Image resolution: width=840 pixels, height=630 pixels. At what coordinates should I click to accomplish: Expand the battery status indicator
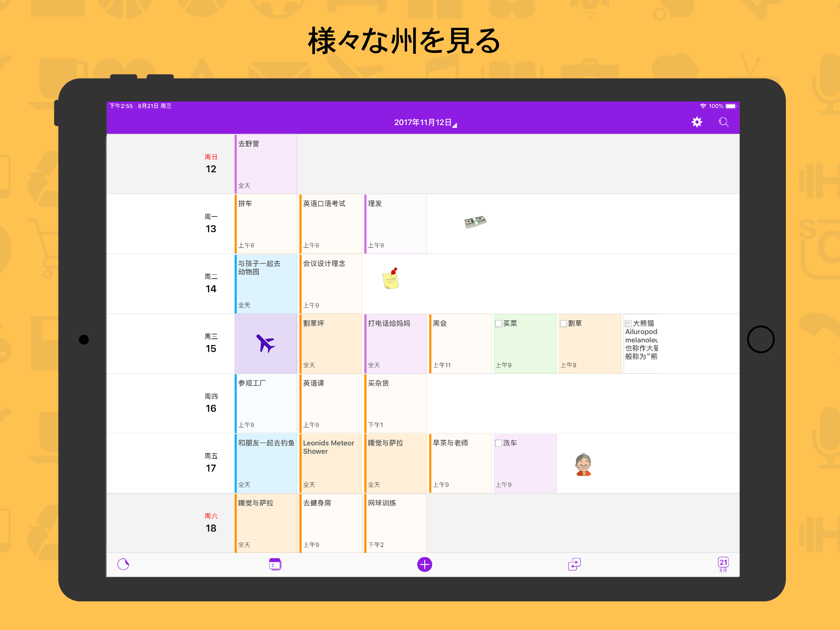tap(731, 106)
